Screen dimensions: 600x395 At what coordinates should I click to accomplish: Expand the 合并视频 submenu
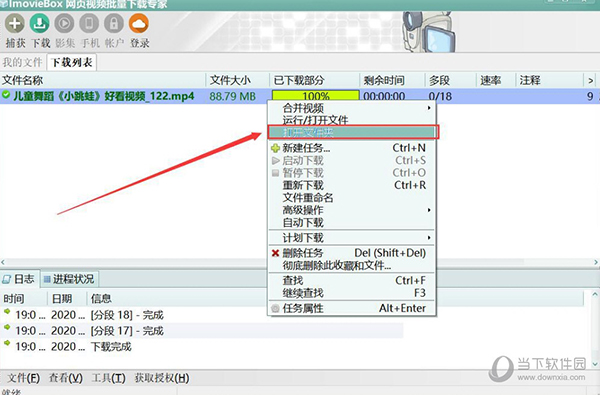[x=352, y=108]
